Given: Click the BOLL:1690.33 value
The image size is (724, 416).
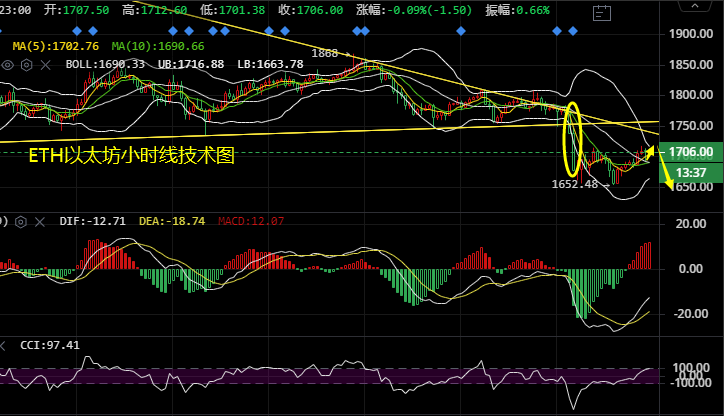Looking at the screenshot, I should click(105, 64).
